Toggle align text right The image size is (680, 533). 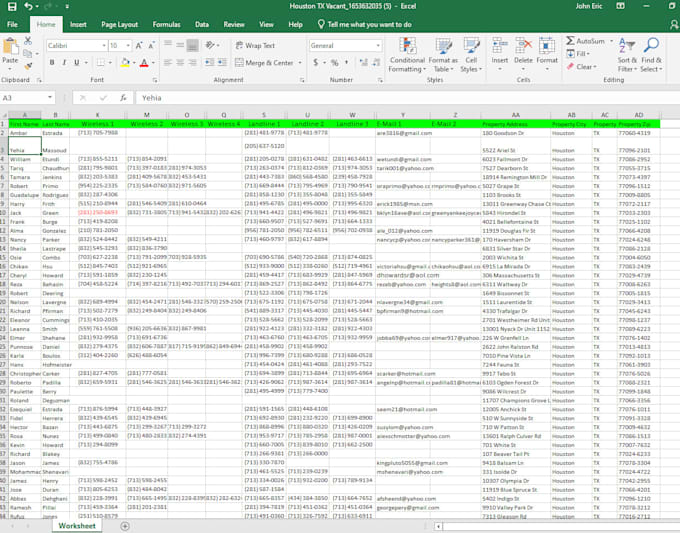[x=192, y=62]
